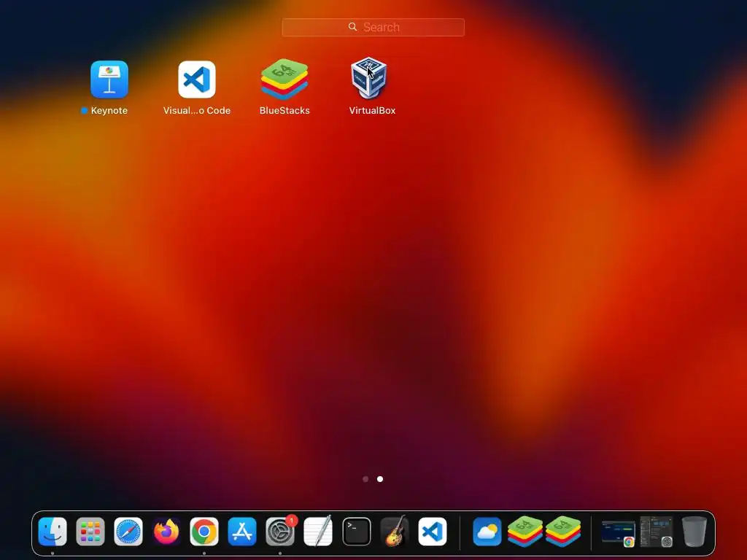Click the "Keynote" label text
The width and height of the screenshot is (747, 560).
109,111
